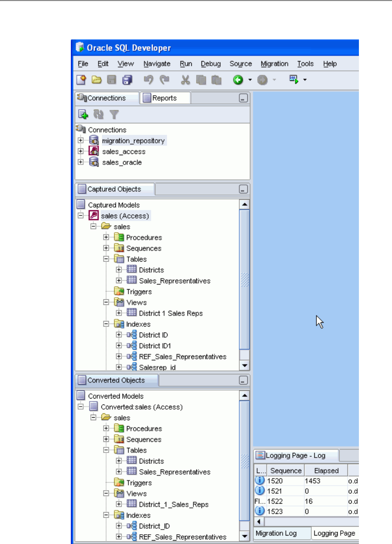Screen dimensions: 392x544
Task: Open the Navigate menu
Action: (x=157, y=64)
